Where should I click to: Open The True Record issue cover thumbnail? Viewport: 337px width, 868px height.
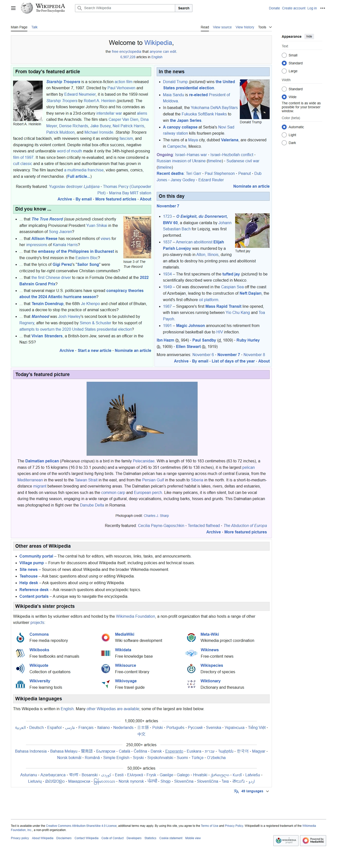pos(137,237)
